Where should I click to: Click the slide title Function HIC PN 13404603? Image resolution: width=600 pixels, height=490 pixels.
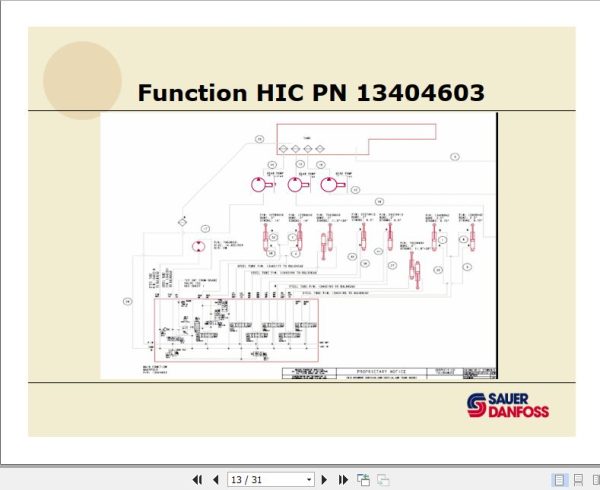pos(311,93)
